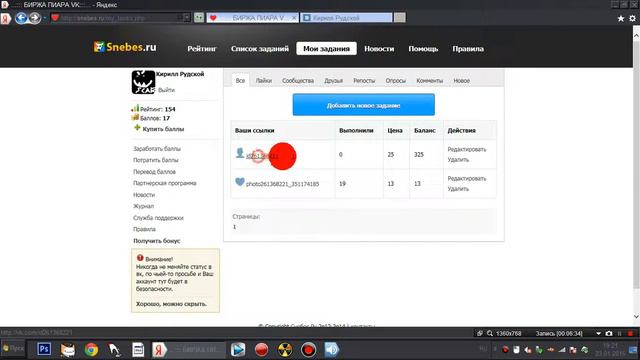Select the Новое tasks tab

click(462, 81)
